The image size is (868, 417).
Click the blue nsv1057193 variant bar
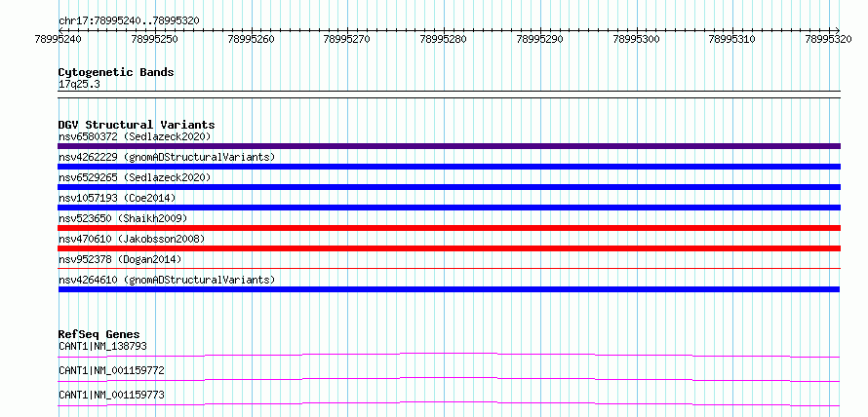coord(449,208)
